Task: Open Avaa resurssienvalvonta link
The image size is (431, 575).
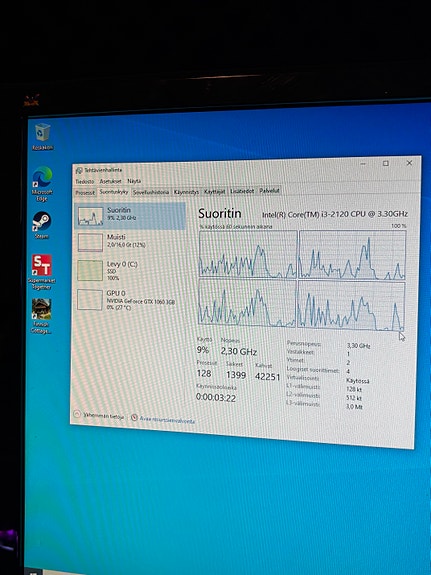Action: pos(167,421)
